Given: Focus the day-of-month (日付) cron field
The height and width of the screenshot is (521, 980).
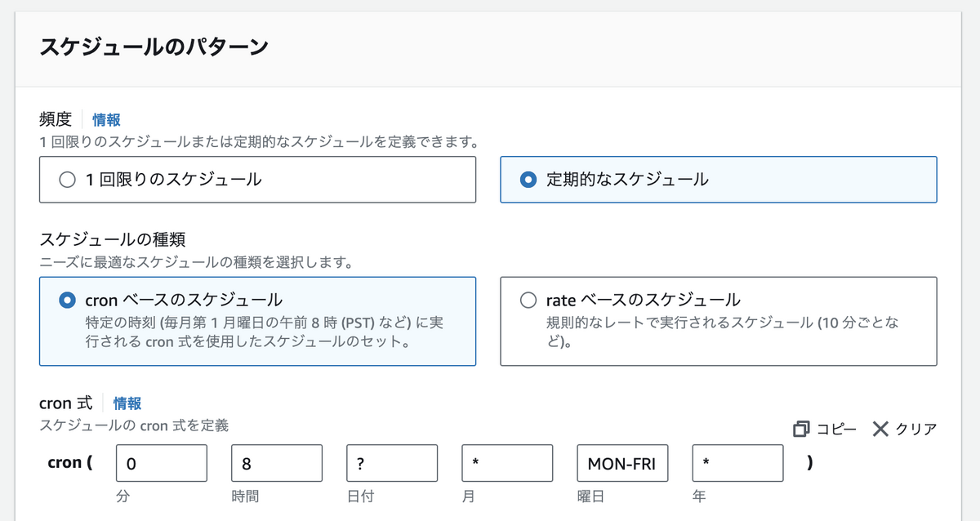Looking at the screenshot, I should point(392,464).
